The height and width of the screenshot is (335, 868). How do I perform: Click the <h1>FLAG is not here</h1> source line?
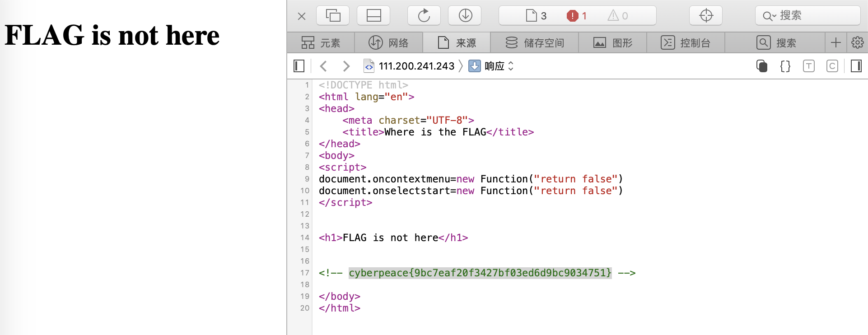coord(393,237)
